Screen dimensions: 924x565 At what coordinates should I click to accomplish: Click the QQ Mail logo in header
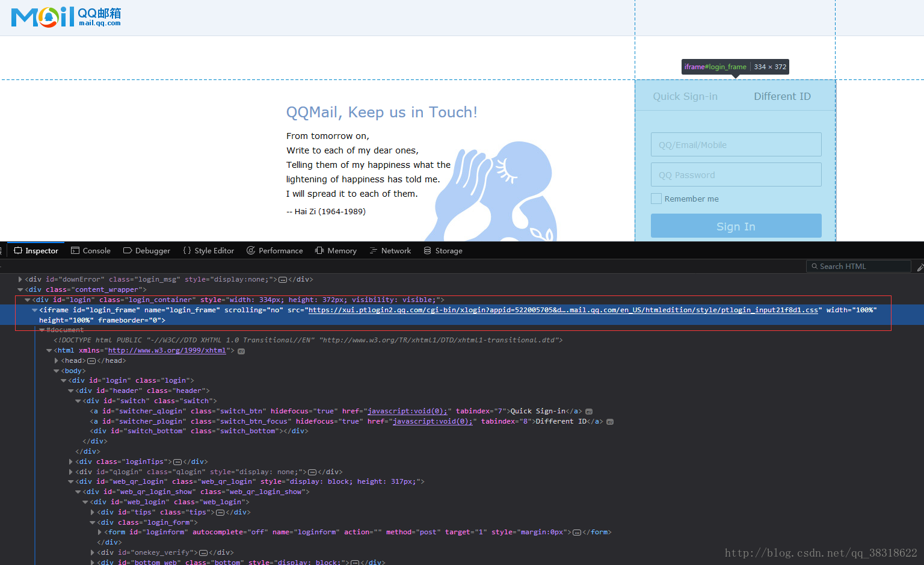pos(66,17)
